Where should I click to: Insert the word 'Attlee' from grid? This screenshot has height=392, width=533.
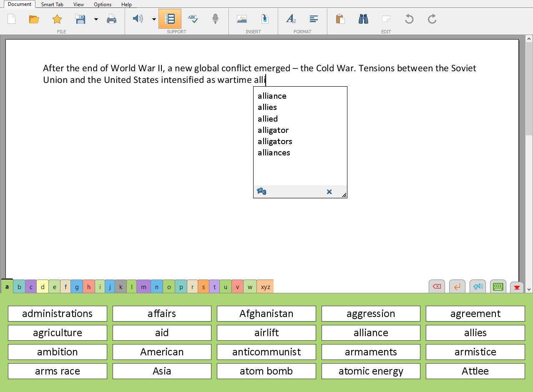475,371
